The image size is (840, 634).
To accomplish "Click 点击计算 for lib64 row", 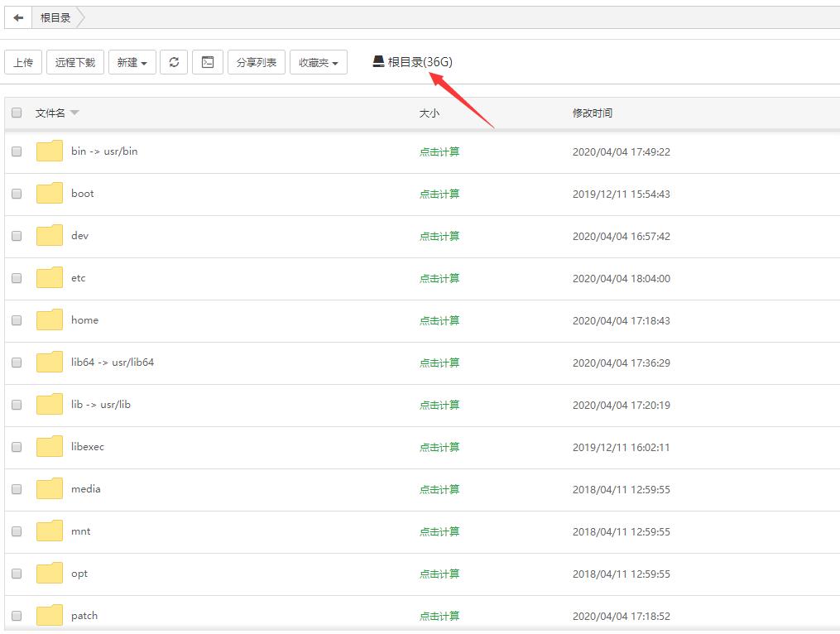I will 439,363.
